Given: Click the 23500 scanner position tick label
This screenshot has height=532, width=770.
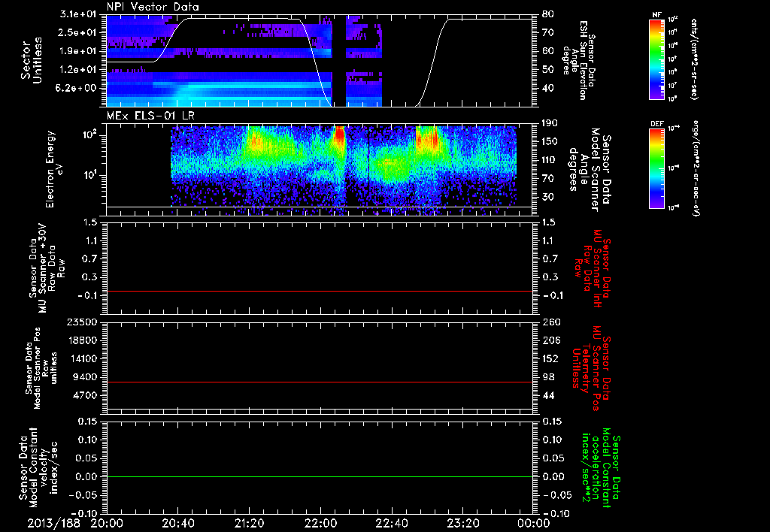Looking at the screenshot, I should tap(81, 322).
